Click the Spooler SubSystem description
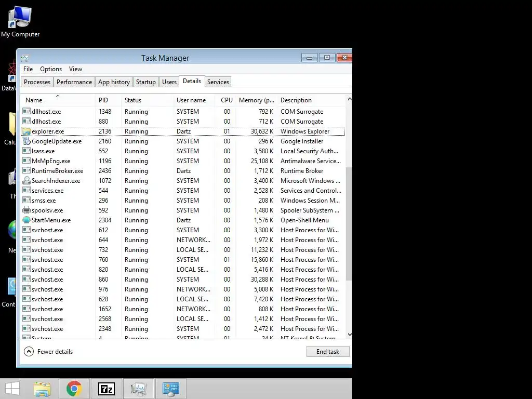This screenshot has width=532, height=399. pos(310,210)
